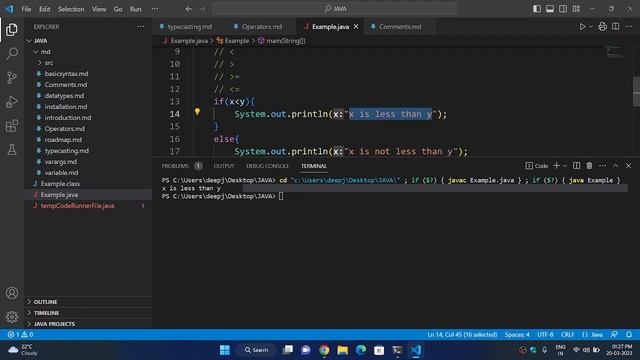Open the Debug Console panel tab
640x360 pixels.
pos(267,166)
